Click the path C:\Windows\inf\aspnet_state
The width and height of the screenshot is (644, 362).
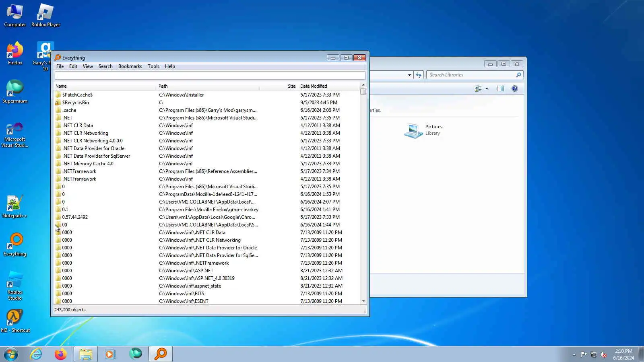point(190,286)
